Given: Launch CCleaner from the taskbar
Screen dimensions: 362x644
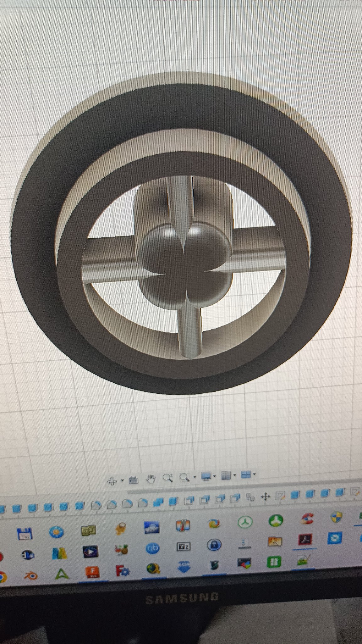Looking at the screenshot, I should [308, 519].
